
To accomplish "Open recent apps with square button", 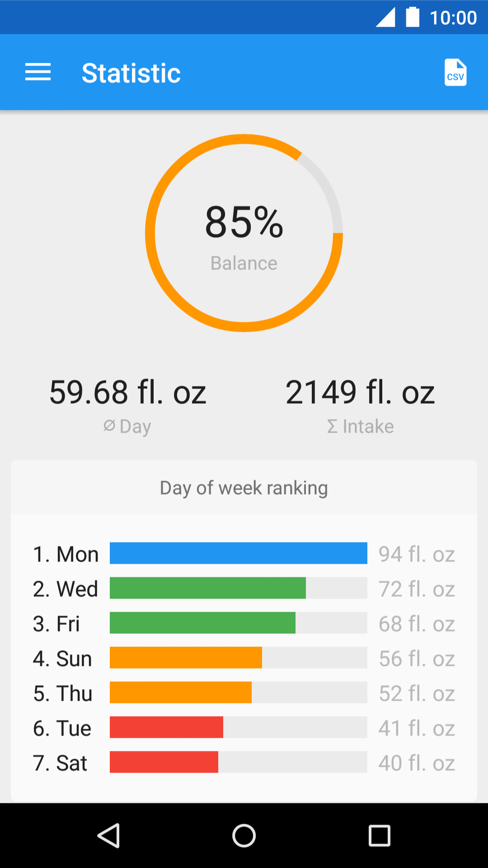I will point(380,835).
